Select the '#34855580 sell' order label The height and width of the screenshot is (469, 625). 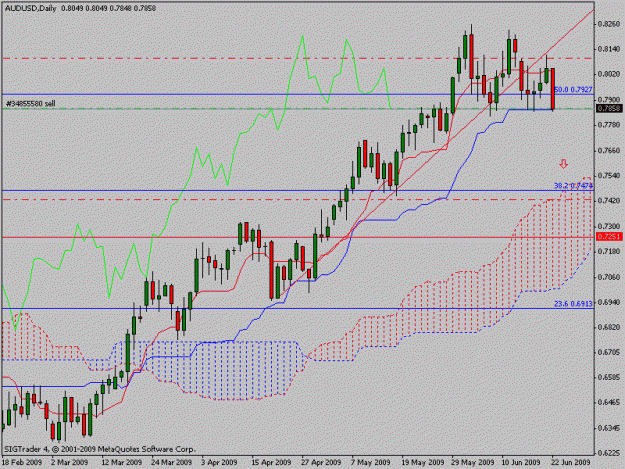click(31, 104)
